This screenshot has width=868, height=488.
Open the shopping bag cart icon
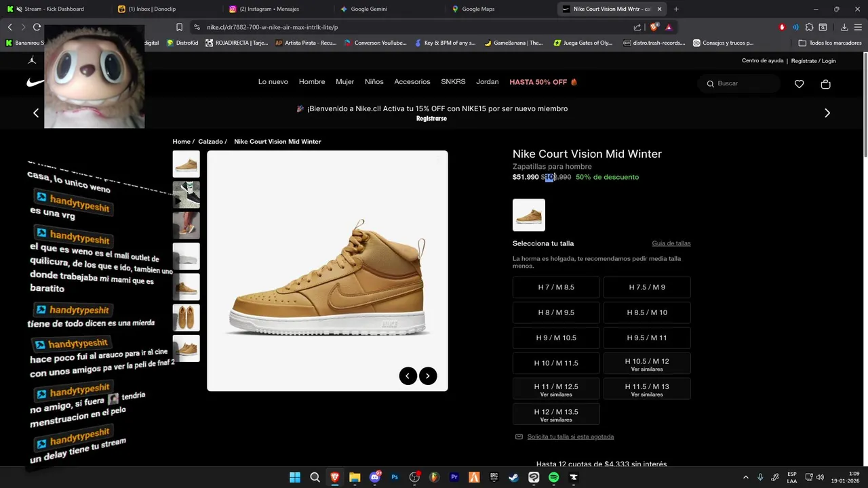pos(825,84)
